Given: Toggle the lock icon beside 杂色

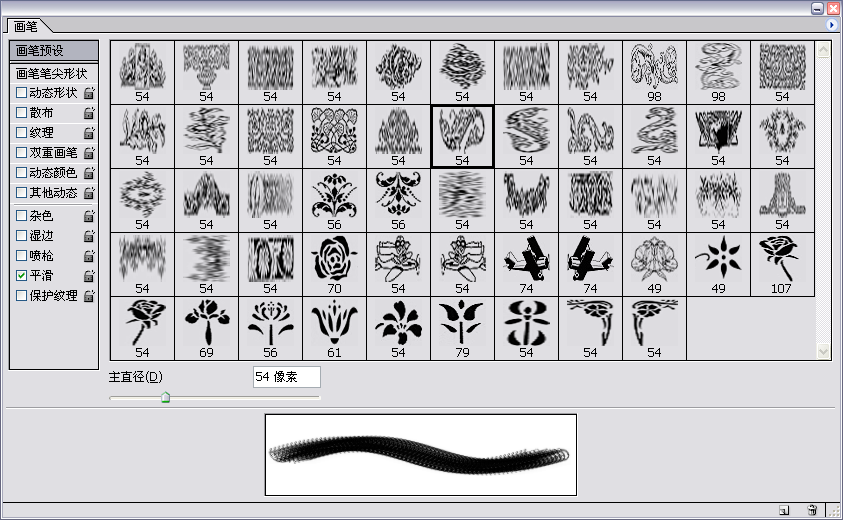Looking at the screenshot, I should click(x=89, y=216).
